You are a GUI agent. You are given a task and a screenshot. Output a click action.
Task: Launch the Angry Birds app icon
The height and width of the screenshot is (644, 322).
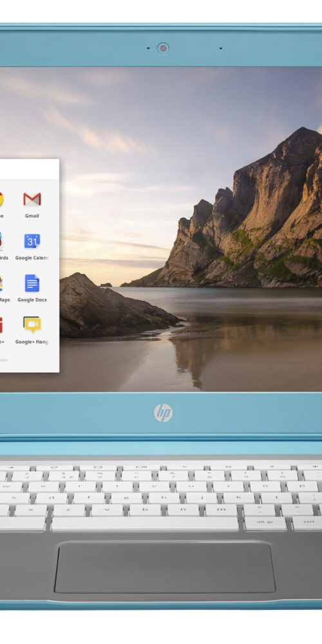tap(1, 241)
